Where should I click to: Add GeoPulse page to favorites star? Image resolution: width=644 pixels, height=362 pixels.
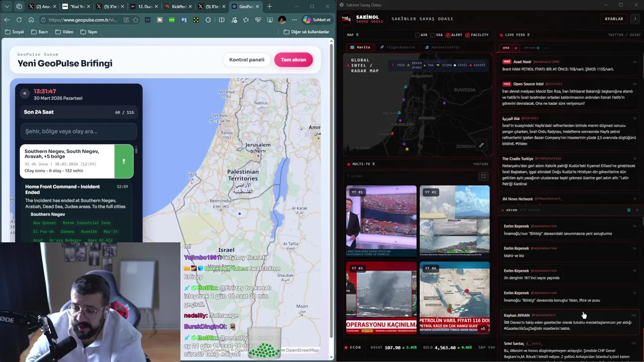pos(136,20)
